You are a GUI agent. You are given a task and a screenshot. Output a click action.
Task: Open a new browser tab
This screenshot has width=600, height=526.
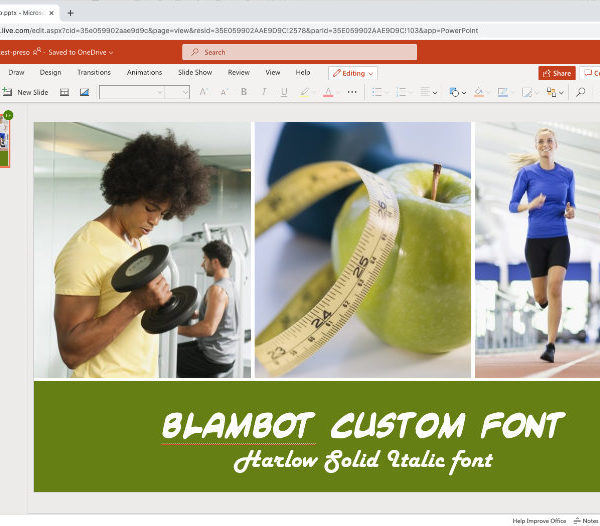[70, 13]
